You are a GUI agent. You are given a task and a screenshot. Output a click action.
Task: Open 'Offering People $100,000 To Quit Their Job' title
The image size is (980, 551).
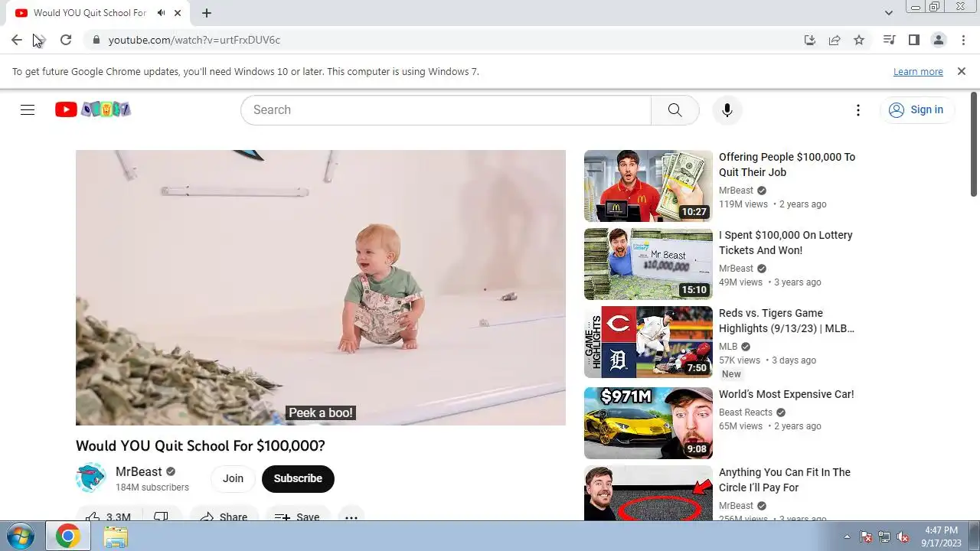pos(787,165)
